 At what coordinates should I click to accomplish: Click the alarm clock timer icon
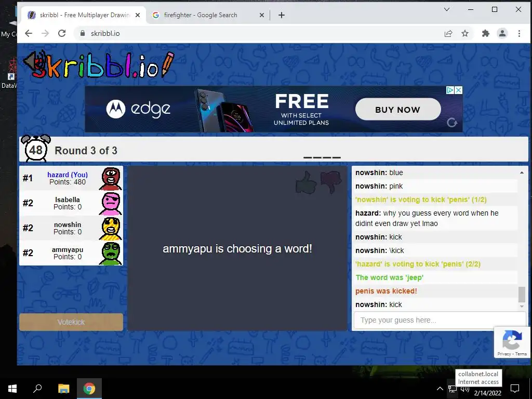[36, 148]
